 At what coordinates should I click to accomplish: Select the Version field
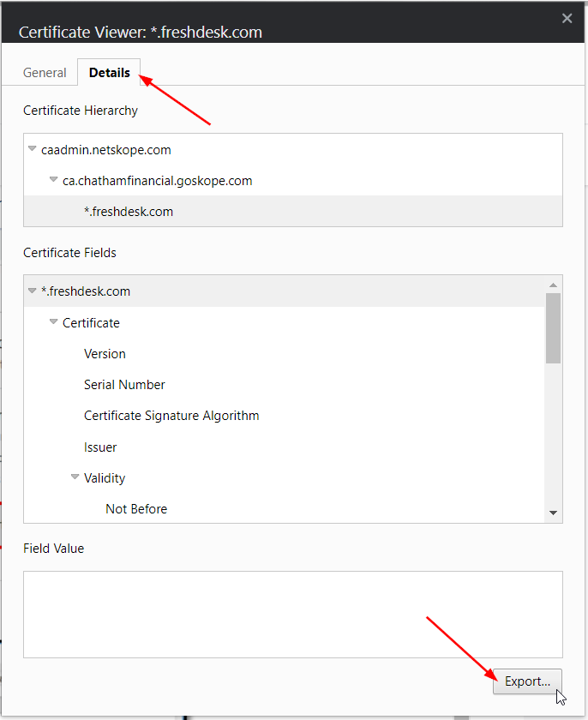point(105,354)
